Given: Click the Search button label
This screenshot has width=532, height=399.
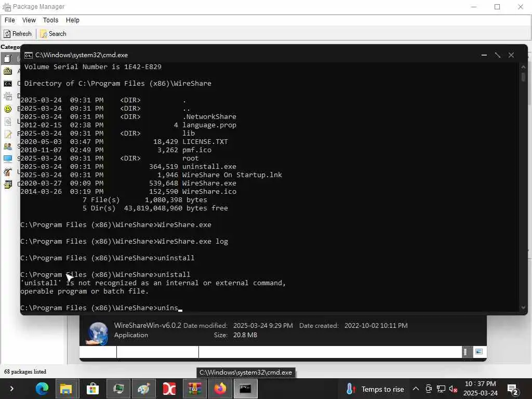Looking at the screenshot, I should [57, 34].
